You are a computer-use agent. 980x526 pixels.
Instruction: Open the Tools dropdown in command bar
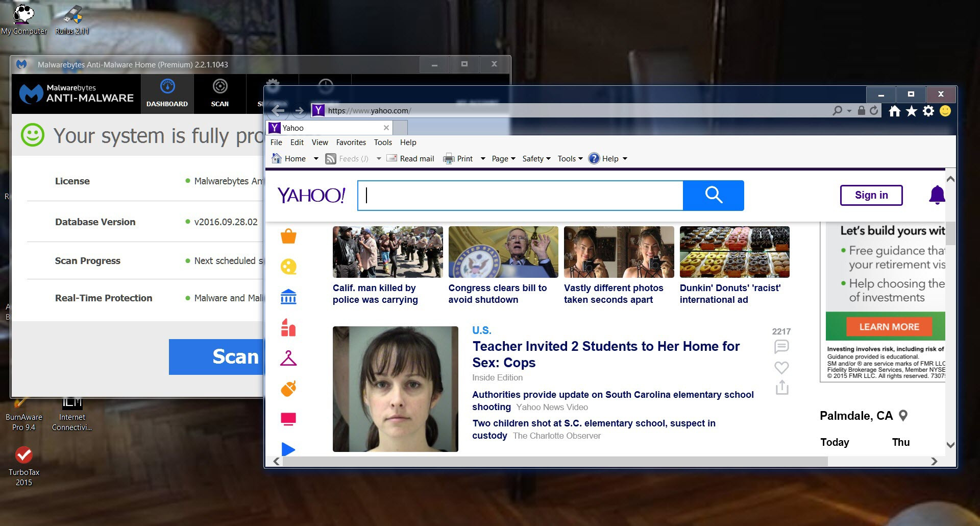tap(570, 159)
